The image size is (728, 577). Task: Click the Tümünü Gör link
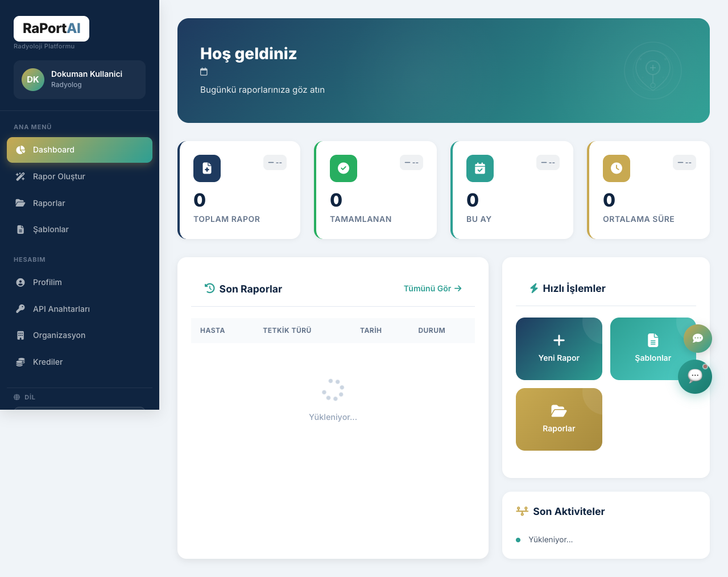point(432,288)
